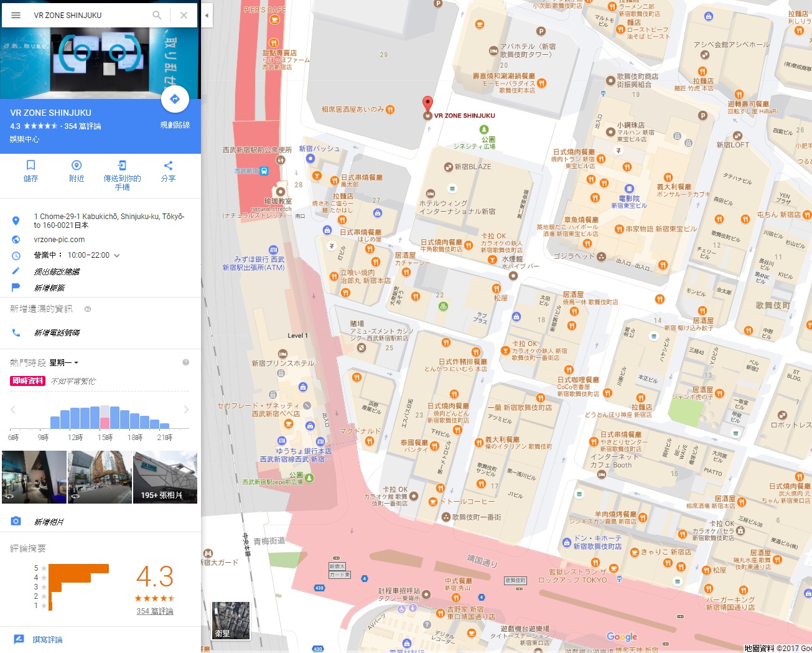Click the 公園 シネシティ広場 park marker

[x=484, y=129]
